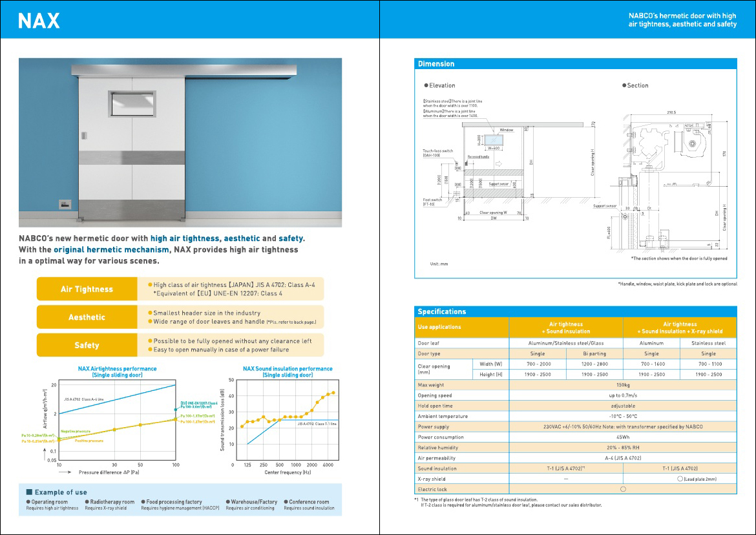This screenshot has height=535, width=756.
Task: Click the "X-ray shield" row label
Action: tap(432, 479)
